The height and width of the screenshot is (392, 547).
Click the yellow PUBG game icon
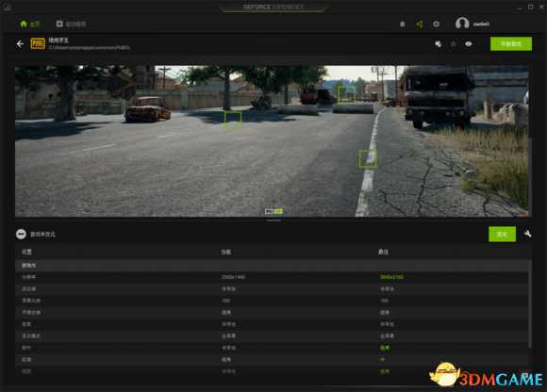coord(38,44)
